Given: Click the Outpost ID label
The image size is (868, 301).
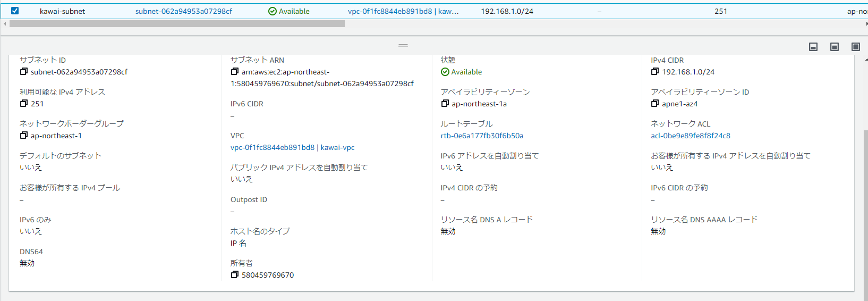Looking at the screenshot, I should (249, 199).
